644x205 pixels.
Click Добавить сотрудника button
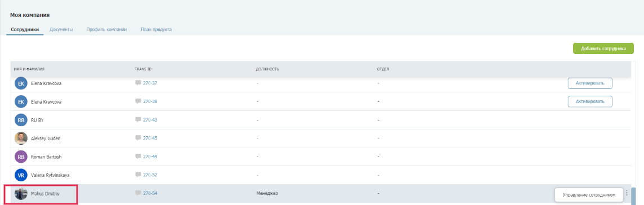(x=603, y=48)
